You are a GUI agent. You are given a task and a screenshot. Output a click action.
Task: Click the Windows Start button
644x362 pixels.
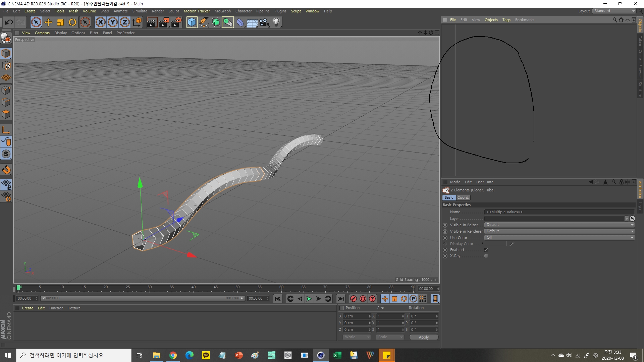tap(8, 355)
